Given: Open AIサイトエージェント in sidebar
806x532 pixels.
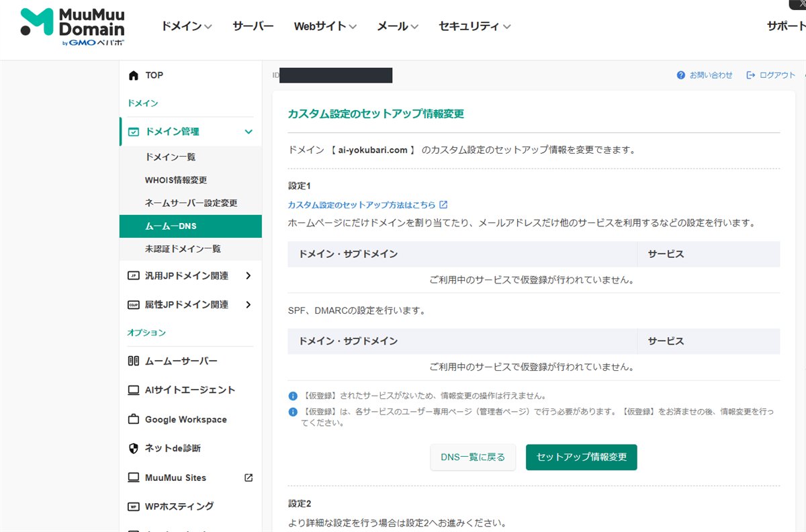Looking at the screenshot, I should click(x=191, y=390).
